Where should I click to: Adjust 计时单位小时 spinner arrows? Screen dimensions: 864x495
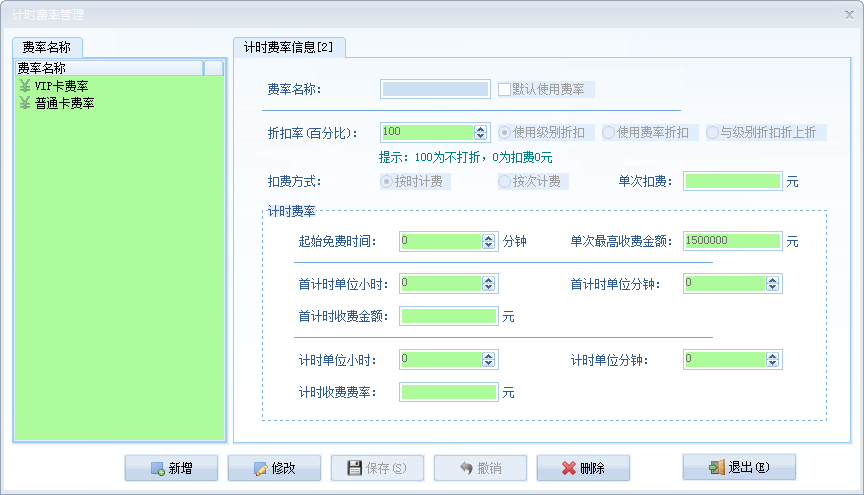click(488, 359)
